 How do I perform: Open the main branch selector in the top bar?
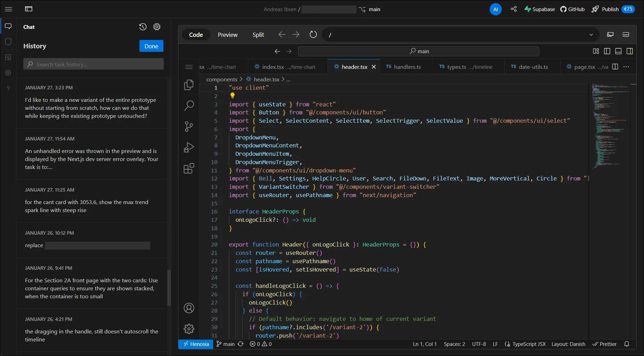(x=370, y=9)
